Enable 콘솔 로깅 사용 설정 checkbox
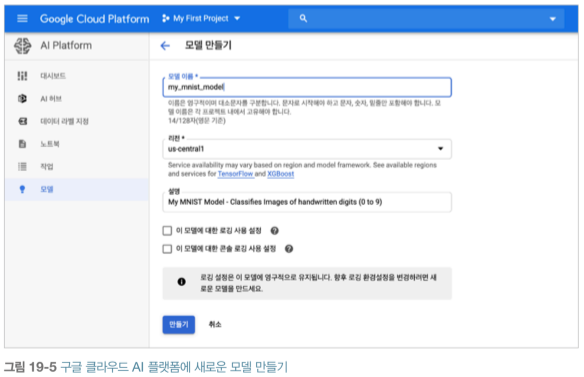This screenshot has height=377, width=584. pos(167,248)
